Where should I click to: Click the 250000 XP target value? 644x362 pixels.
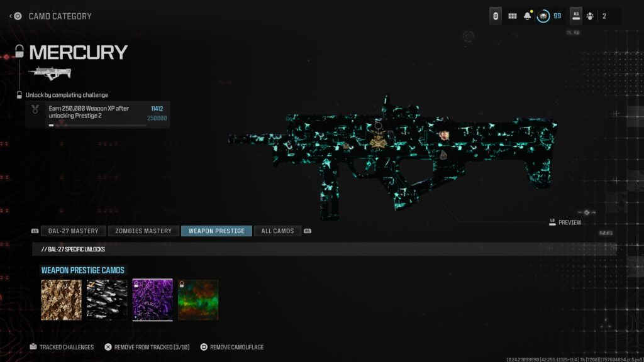pyautogui.click(x=157, y=118)
